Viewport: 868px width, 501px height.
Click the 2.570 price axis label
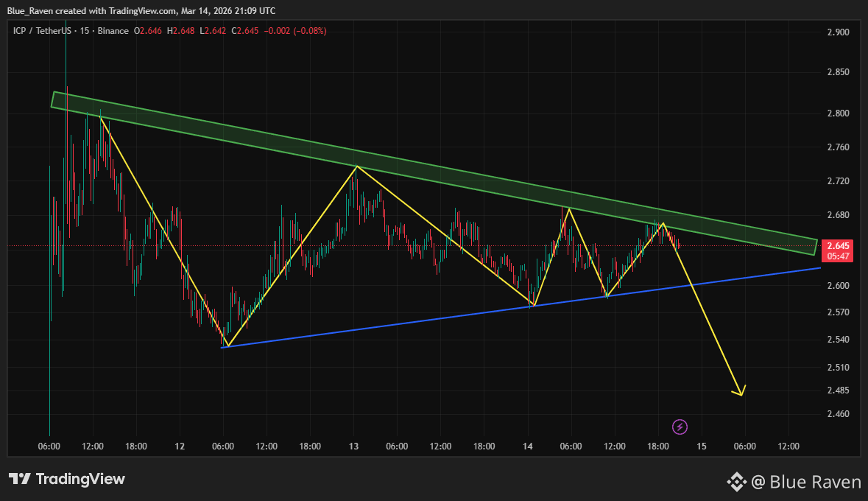[x=838, y=312]
